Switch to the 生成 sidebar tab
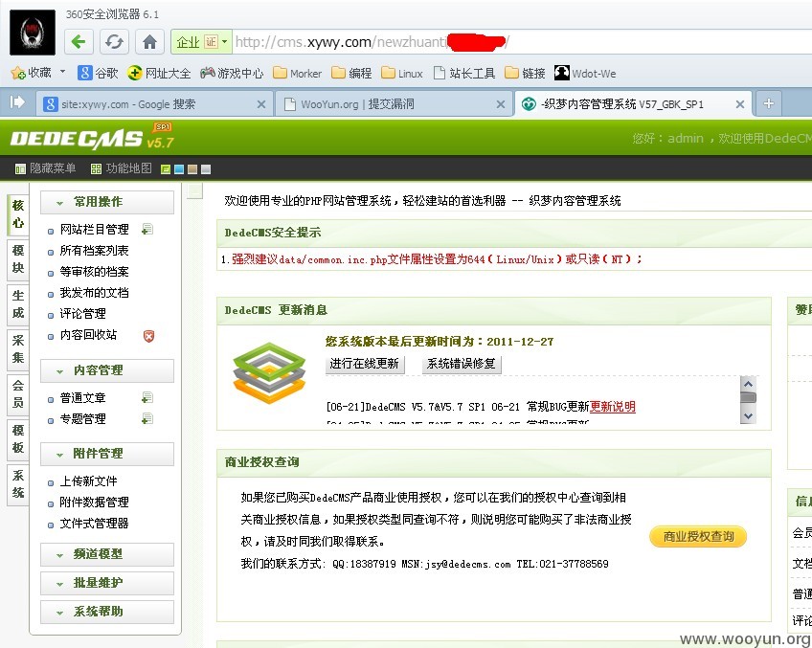Screen dimensions: 812x648 [18, 304]
